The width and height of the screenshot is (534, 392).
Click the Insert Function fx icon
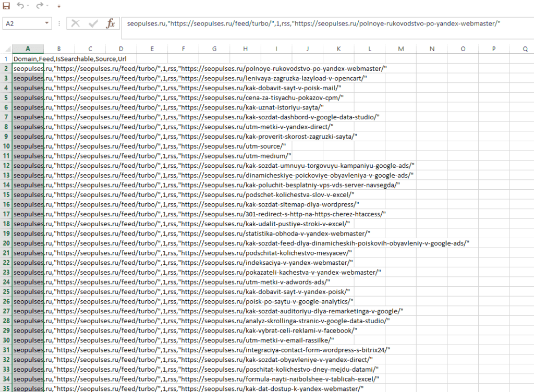(111, 23)
